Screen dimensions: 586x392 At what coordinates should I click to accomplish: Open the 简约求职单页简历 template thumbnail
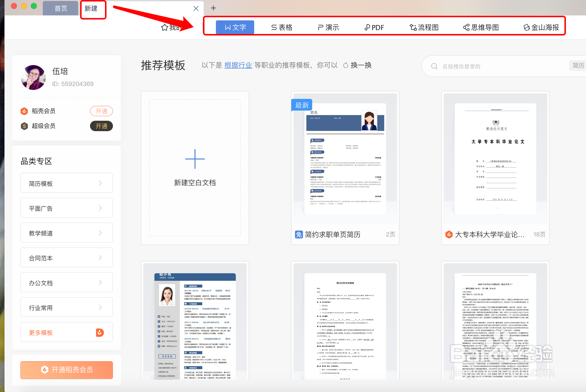pyautogui.click(x=345, y=159)
